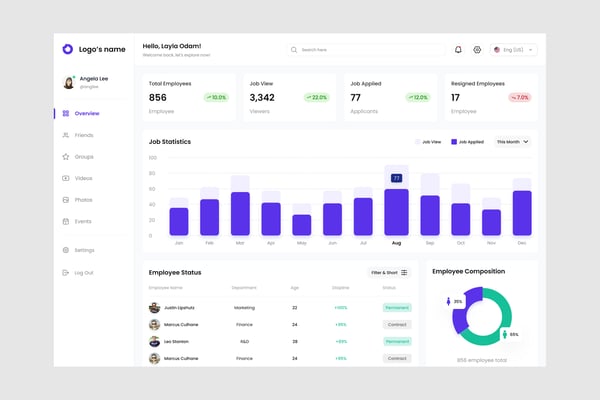Click the green 22.0% trend badge
This screenshot has height=400, width=600.
pyautogui.click(x=317, y=98)
